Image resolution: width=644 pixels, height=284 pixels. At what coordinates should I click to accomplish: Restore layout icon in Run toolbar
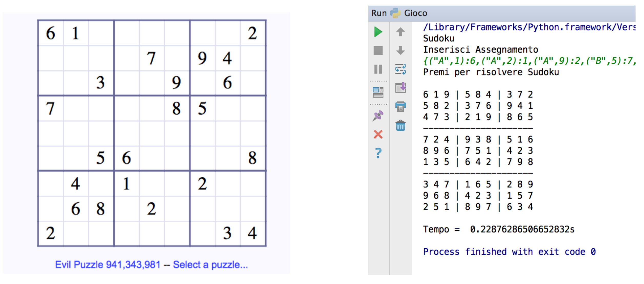tap(378, 92)
